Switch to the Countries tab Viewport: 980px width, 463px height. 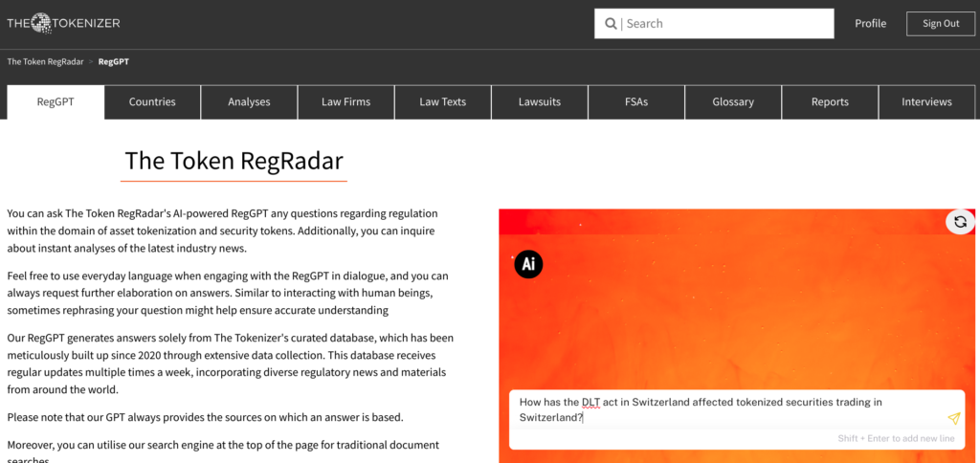(x=152, y=102)
